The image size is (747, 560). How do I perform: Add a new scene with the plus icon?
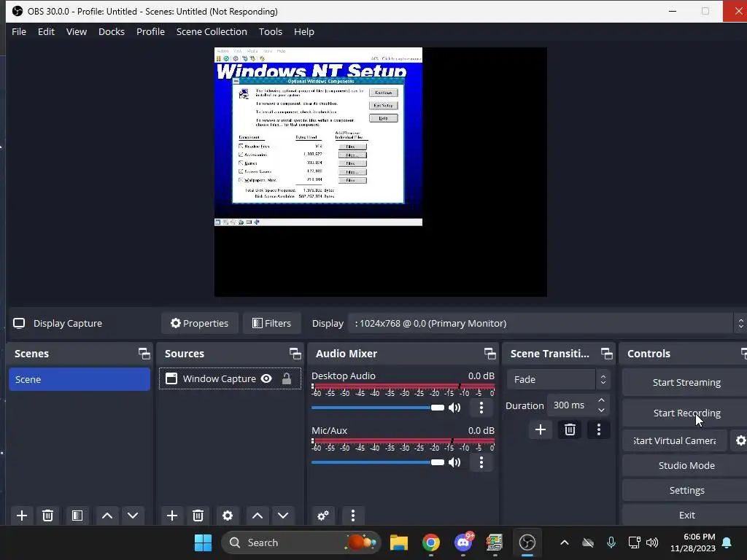pyautogui.click(x=21, y=516)
